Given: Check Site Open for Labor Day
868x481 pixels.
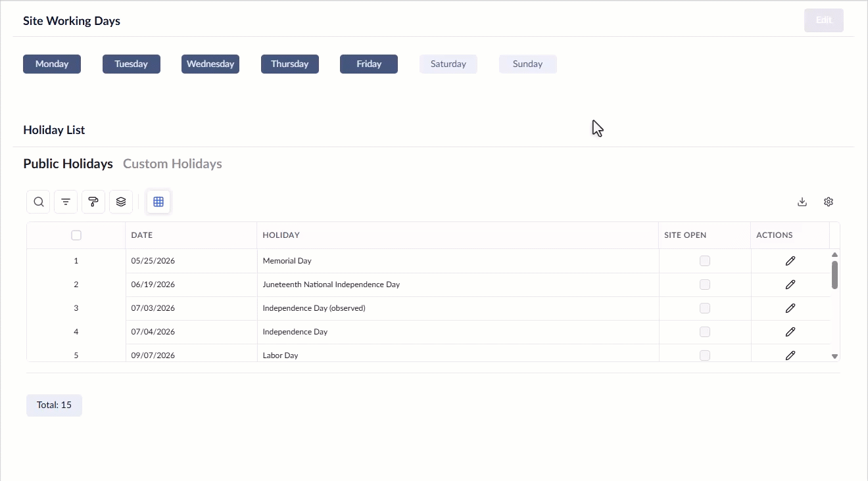Looking at the screenshot, I should point(705,355).
